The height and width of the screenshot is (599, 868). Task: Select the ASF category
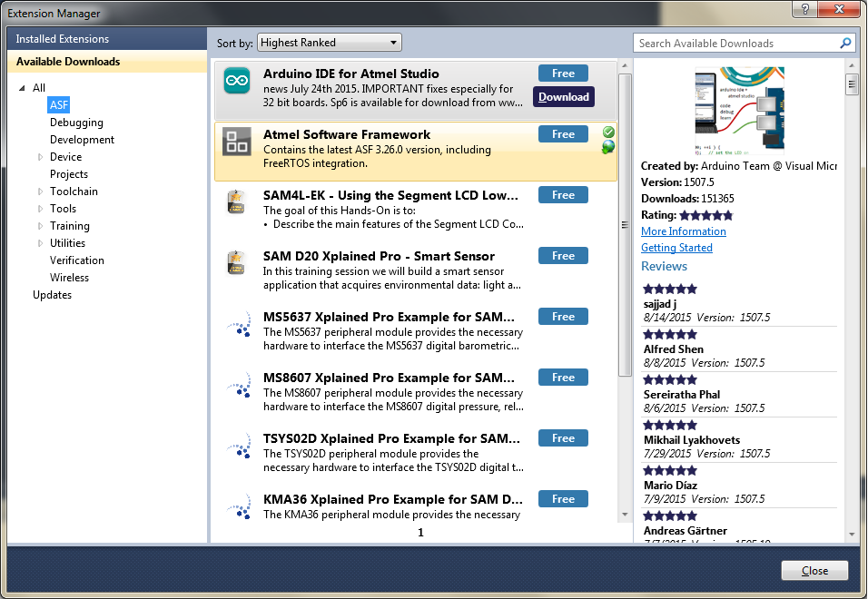pos(59,105)
